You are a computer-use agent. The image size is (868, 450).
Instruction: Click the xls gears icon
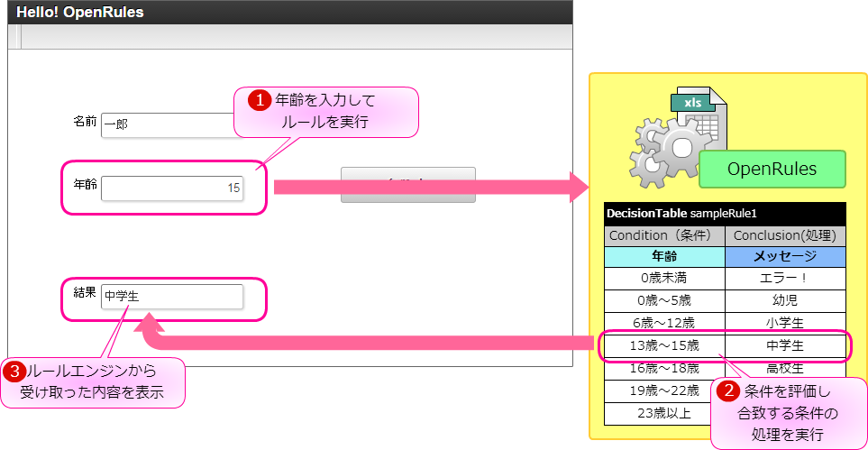pos(678,138)
